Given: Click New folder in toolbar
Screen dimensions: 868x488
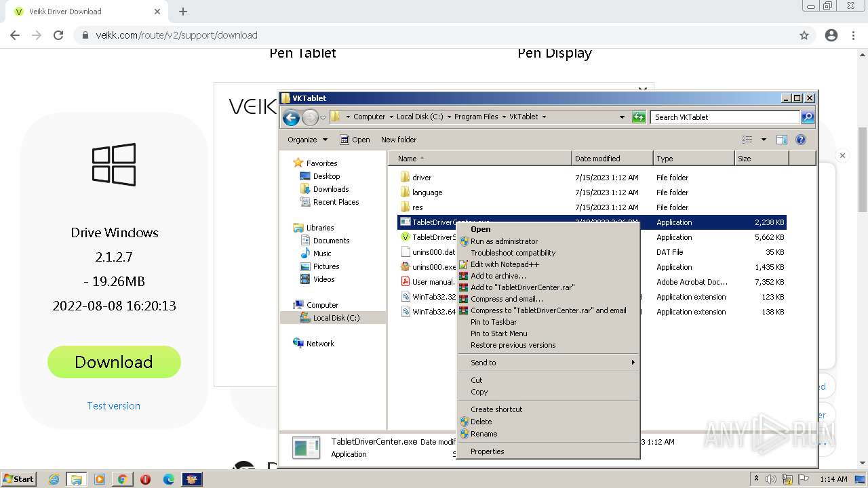Looking at the screenshot, I should point(399,140).
